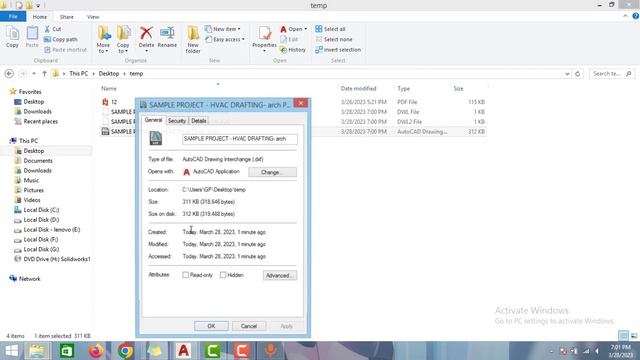Image resolution: width=640 pixels, height=360 pixels.
Task: Open Recent places in Favorites
Action: tap(40, 121)
